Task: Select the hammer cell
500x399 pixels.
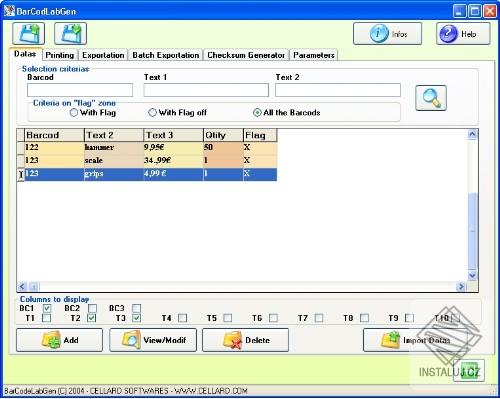Action: coord(114,148)
